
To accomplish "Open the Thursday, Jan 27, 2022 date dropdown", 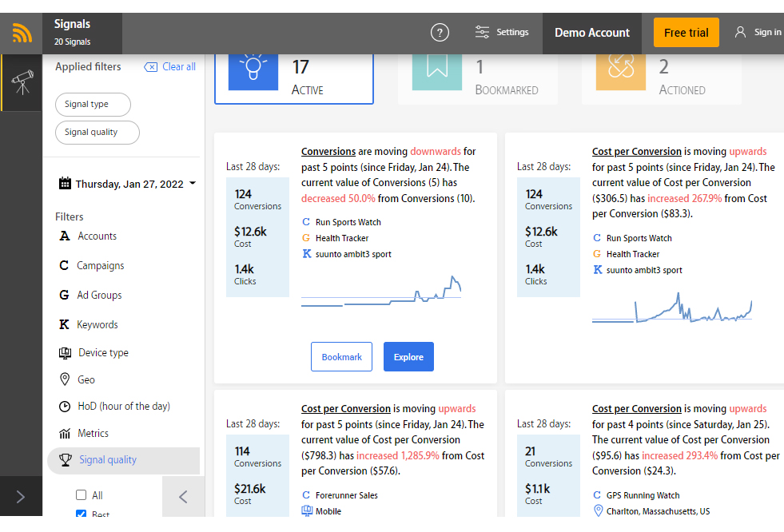I will coord(128,184).
